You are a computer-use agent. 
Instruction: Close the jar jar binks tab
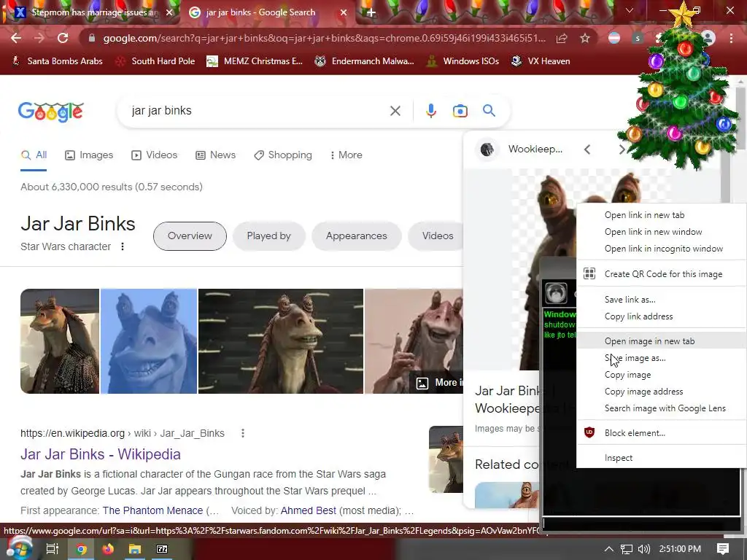point(344,12)
